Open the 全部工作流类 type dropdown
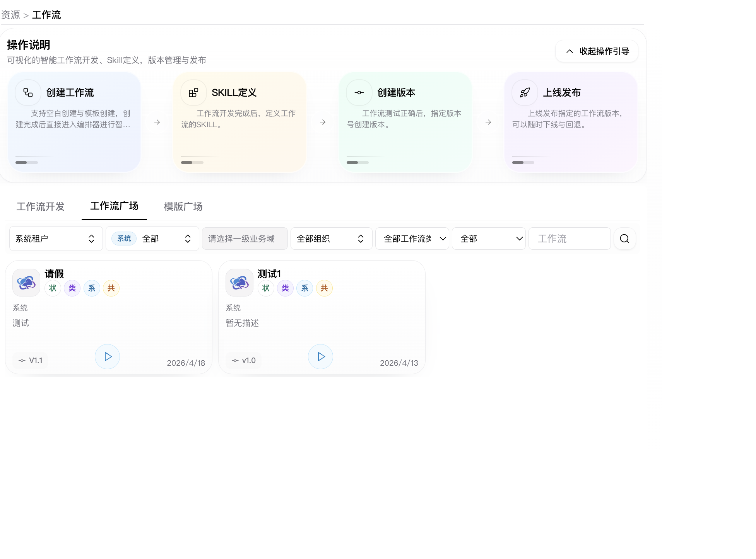The height and width of the screenshot is (559, 756). tap(412, 239)
